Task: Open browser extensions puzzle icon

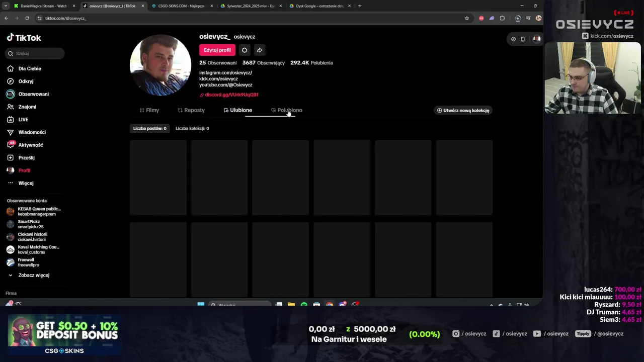Action: coord(502,18)
